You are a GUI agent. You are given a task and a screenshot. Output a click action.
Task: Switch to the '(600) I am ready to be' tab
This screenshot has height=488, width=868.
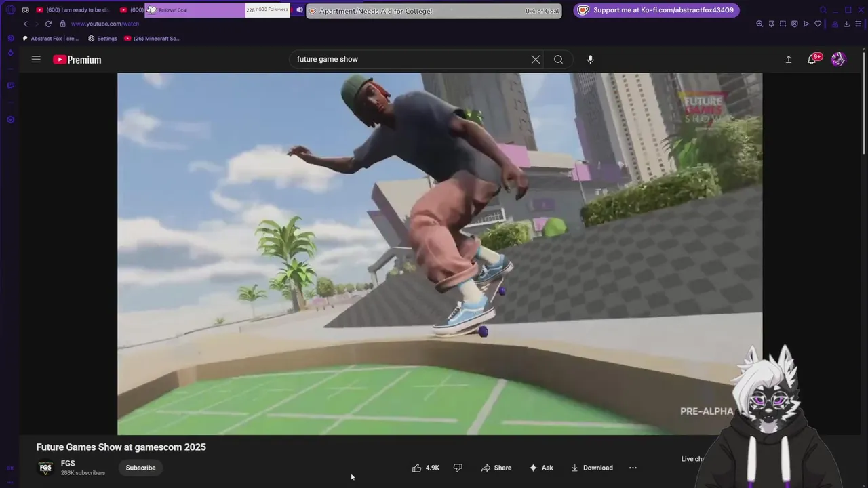73,10
